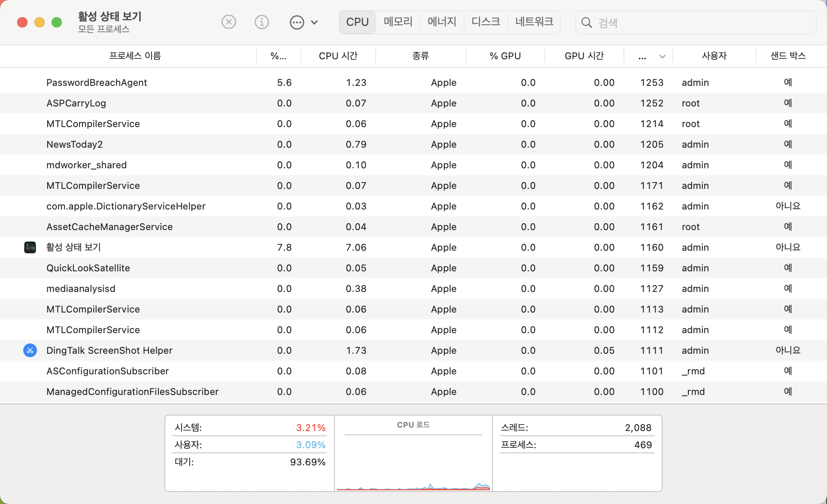Select the CPU tab
Viewport: 827px width, 504px height.
point(357,22)
